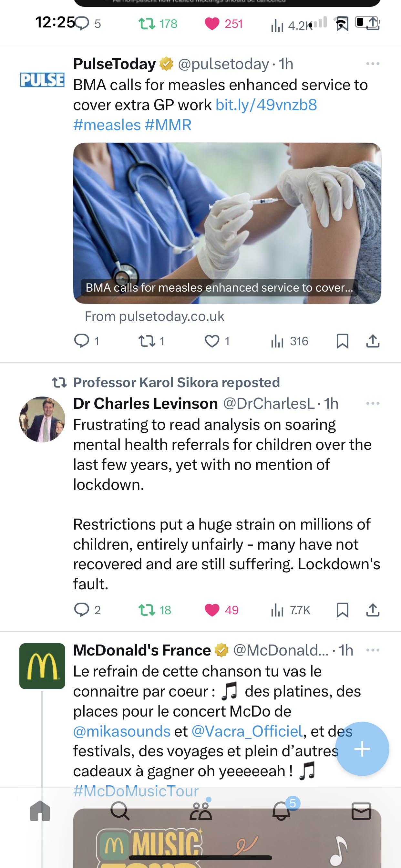Bookmark Dr Charles Levinson's tweet
Image resolution: width=401 pixels, height=868 pixels.
[342, 610]
